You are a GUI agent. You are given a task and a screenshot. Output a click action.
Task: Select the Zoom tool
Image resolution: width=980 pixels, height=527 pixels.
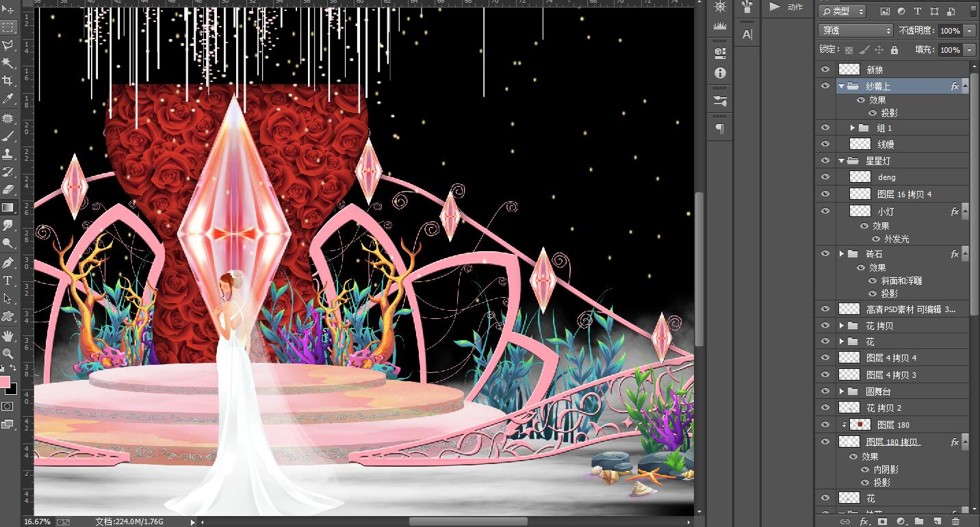[x=8, y=354]
